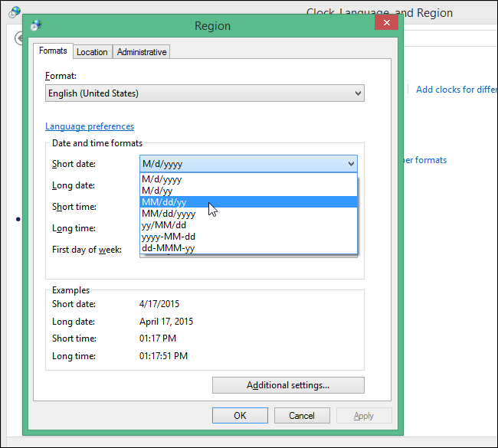Open the Language preferences link
This screenshot has height=448, width=498.
[90, 126]
